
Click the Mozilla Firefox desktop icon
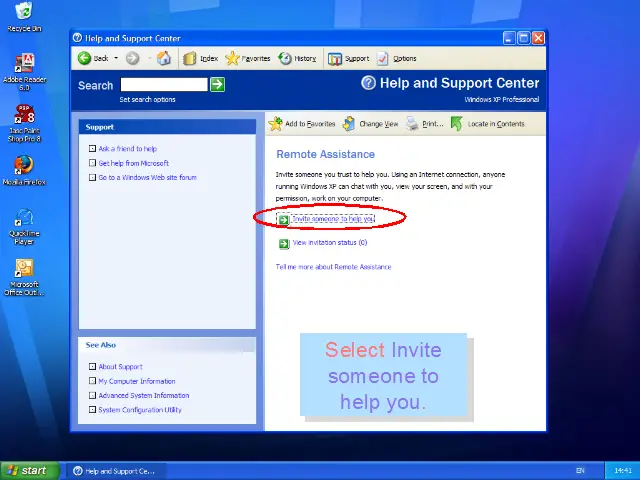(24, 171)
